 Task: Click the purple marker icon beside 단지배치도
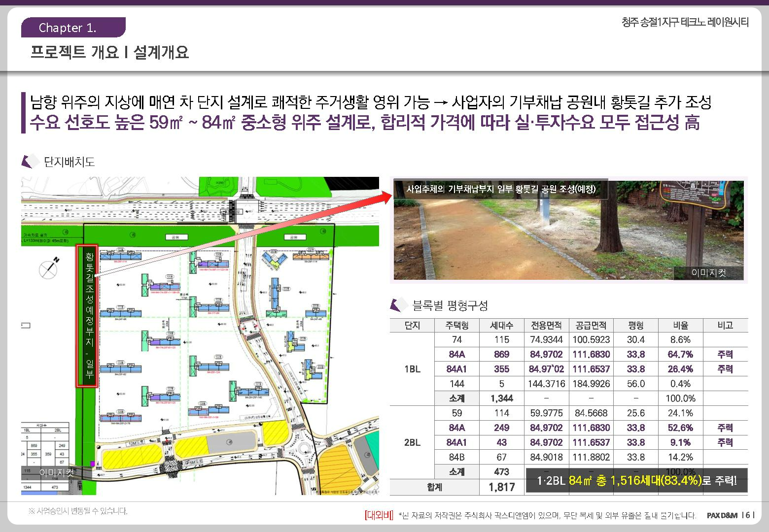tap(30, 162)
